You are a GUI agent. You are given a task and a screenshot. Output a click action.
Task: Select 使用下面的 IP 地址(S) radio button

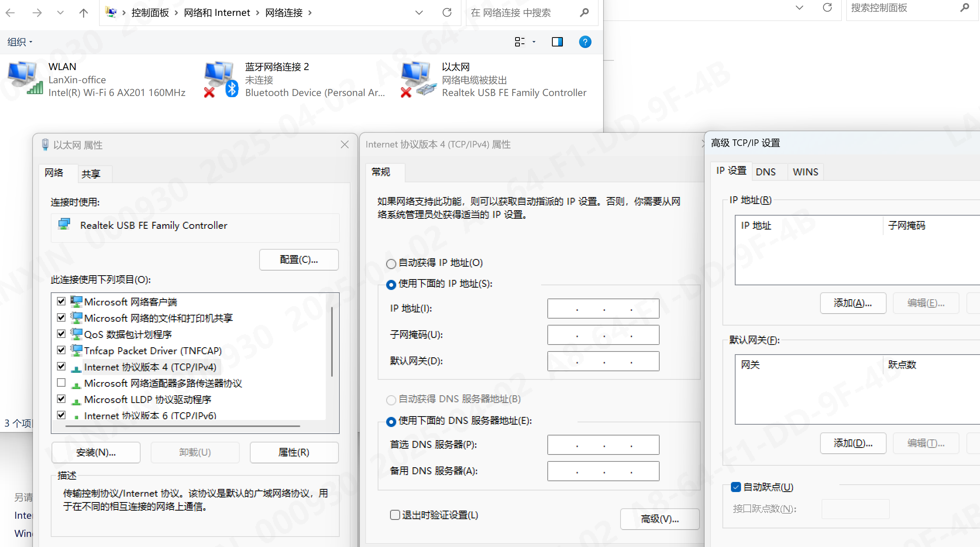391,285
